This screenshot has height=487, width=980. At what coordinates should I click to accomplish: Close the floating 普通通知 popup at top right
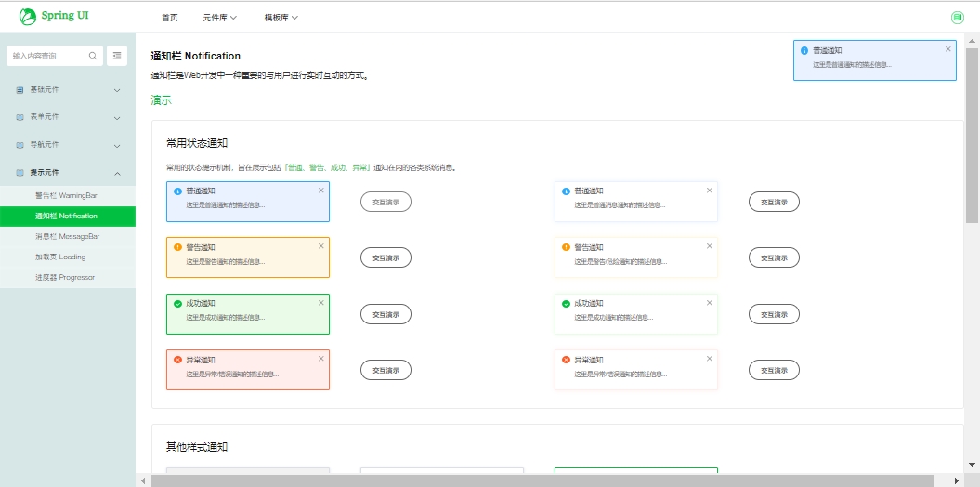click(x=948, y=49)
